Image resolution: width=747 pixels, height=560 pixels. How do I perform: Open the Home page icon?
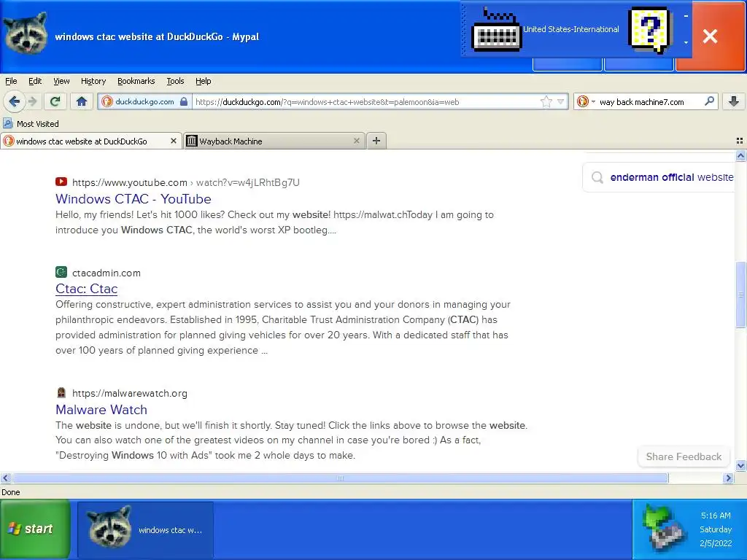(82, 101)
